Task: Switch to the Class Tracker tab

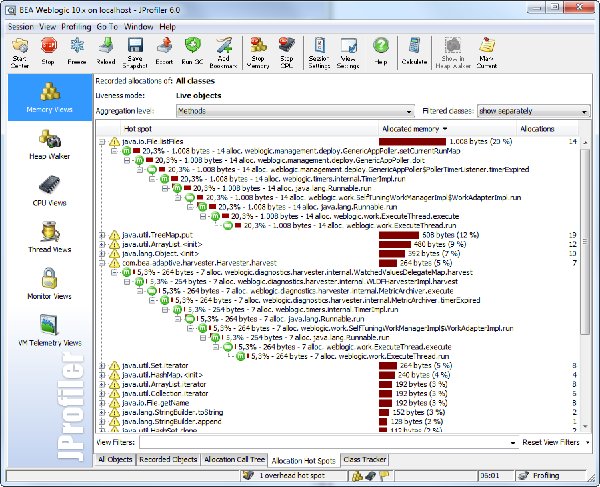Action: click(364, 459)
